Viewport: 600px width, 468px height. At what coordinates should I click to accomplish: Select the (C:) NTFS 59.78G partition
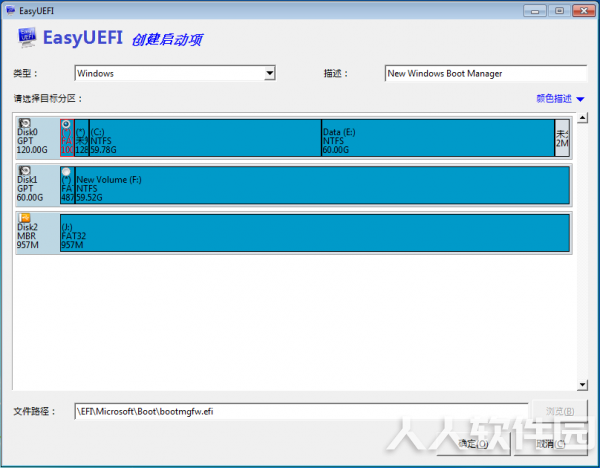point(205,138)
